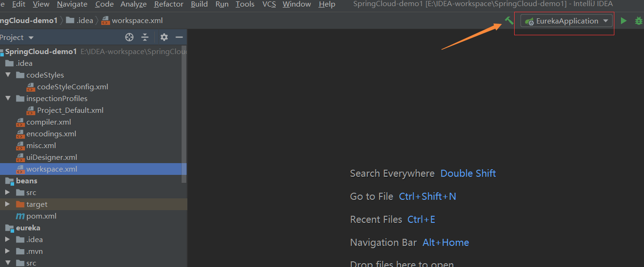
Task: Open the VCS menu
Action: click(x=269, y=4)
